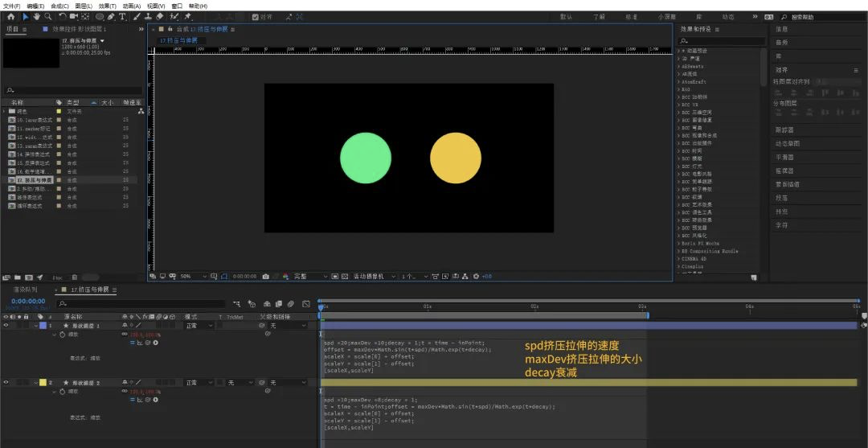Screen dimensions: 868x448
Task: Open blend mode dropdown for 形状图层 2
Action: click(x=199, y=382)
